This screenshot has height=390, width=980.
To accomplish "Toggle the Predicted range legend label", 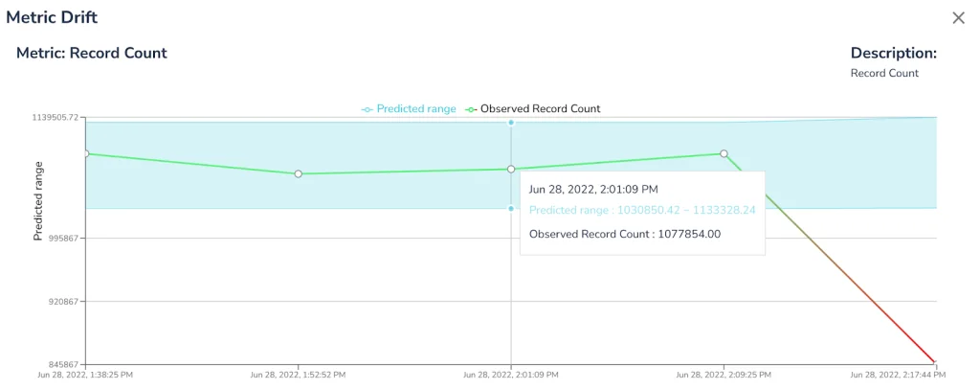I will coord(415,109).
